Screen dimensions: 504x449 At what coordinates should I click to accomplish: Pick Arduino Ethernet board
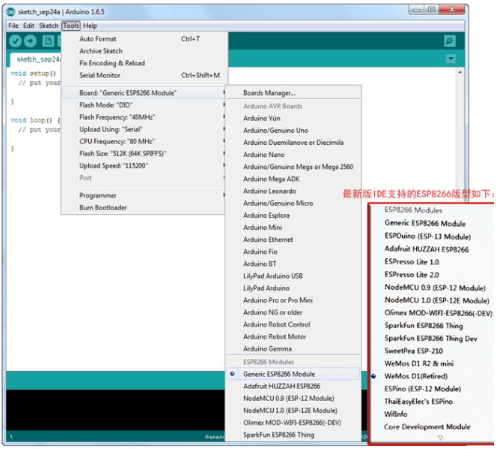pyautogui.click(x=293, y=240)
